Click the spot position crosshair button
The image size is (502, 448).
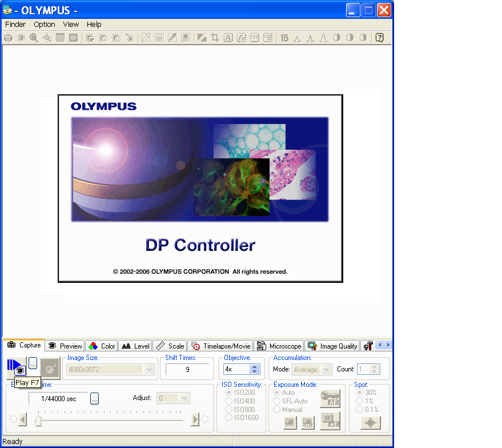click(x=371, y=423)
